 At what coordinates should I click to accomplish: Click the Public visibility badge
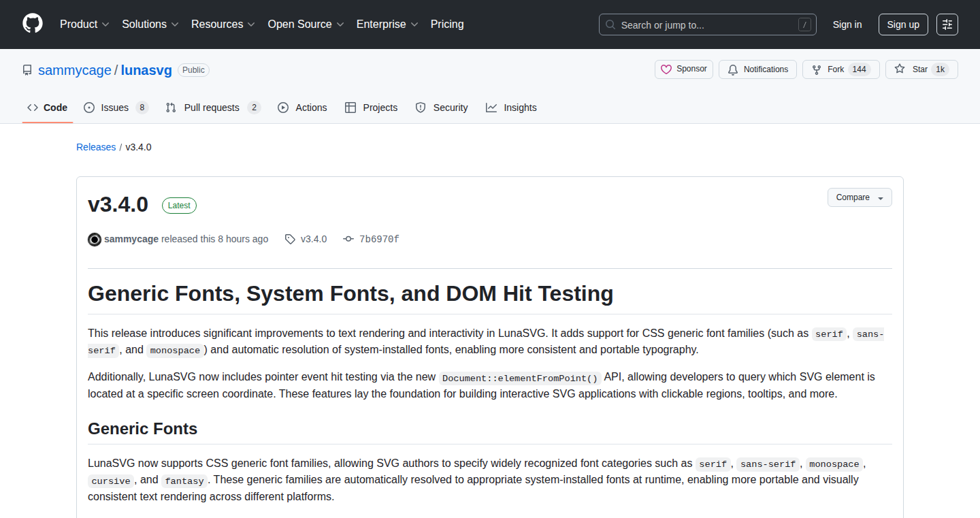(x=193, y=69)
